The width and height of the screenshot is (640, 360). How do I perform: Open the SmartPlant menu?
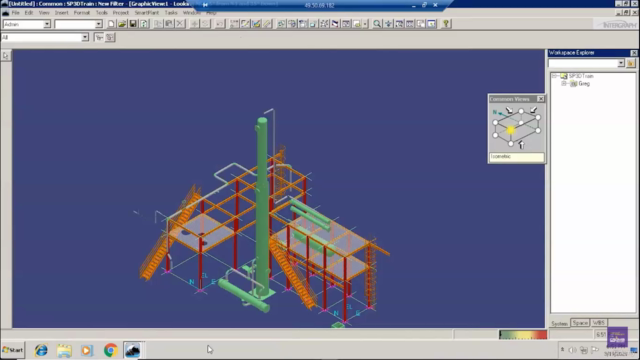tap(147, 13)
